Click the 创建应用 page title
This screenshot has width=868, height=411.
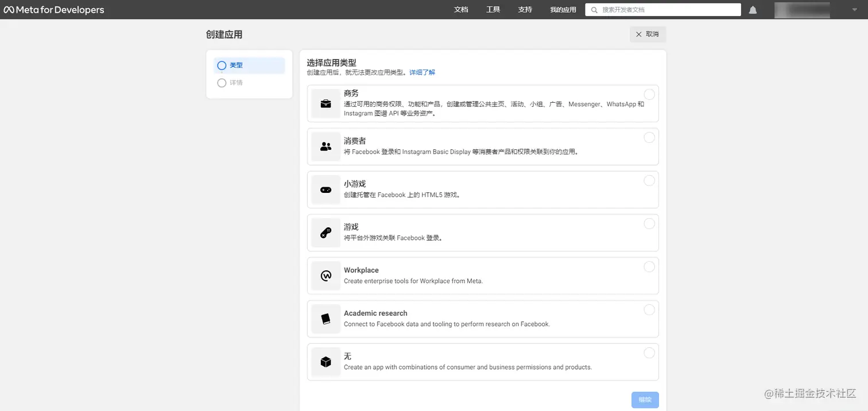224,34
